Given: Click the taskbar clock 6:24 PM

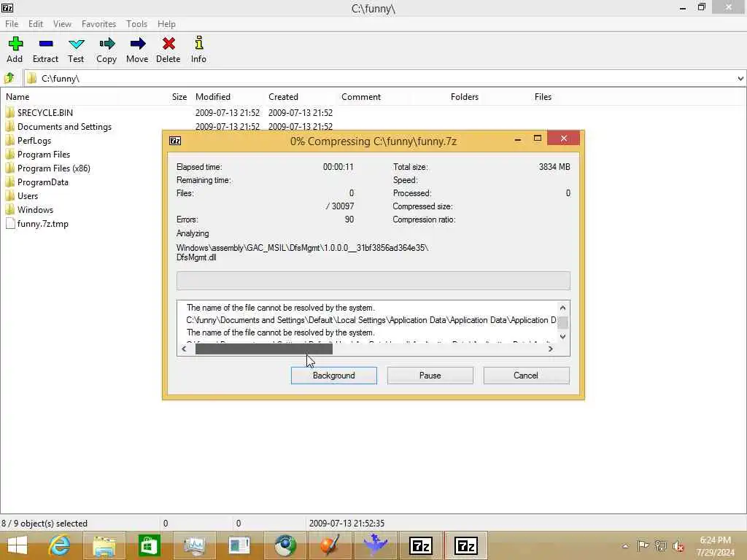Looking at the screenshot, I should [715, 540].
